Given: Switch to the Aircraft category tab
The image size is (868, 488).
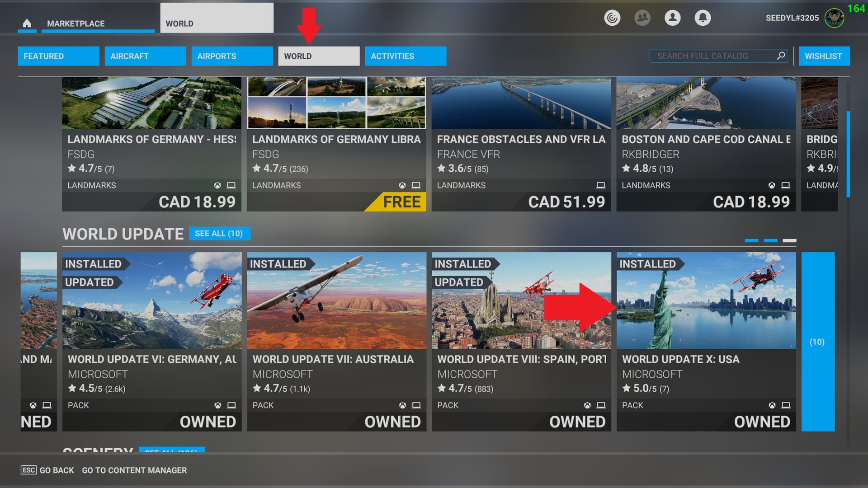Looking at the screenshot, I should pos(145,56).
